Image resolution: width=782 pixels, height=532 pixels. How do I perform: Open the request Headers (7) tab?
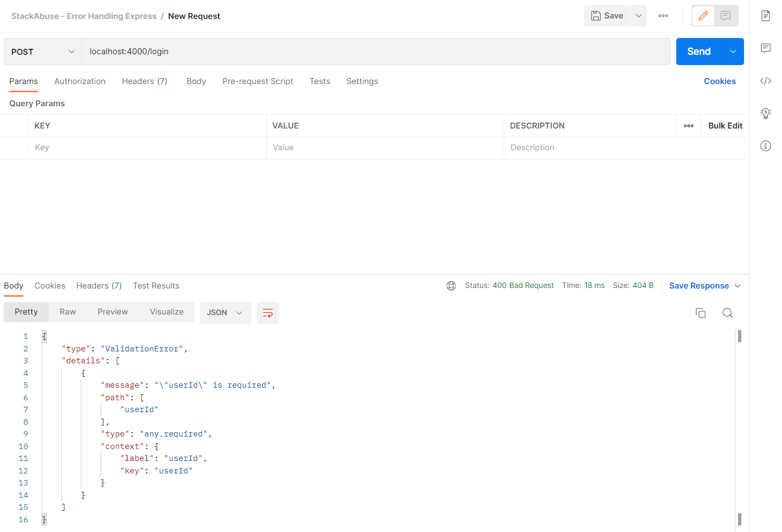coord(145,81)
